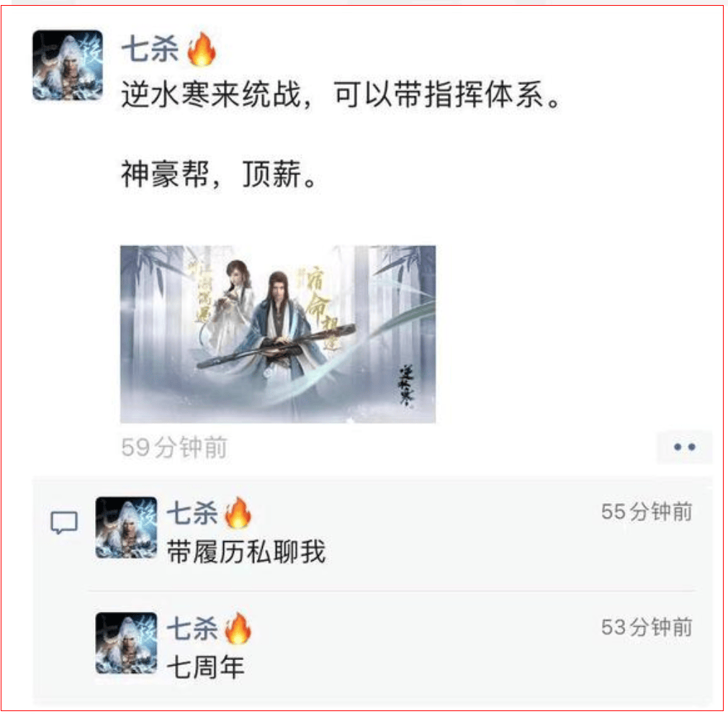Open avatar on the 七周年 comment
Image resolution: width=728 pixels, height=714 pixels.
[126, 643]
